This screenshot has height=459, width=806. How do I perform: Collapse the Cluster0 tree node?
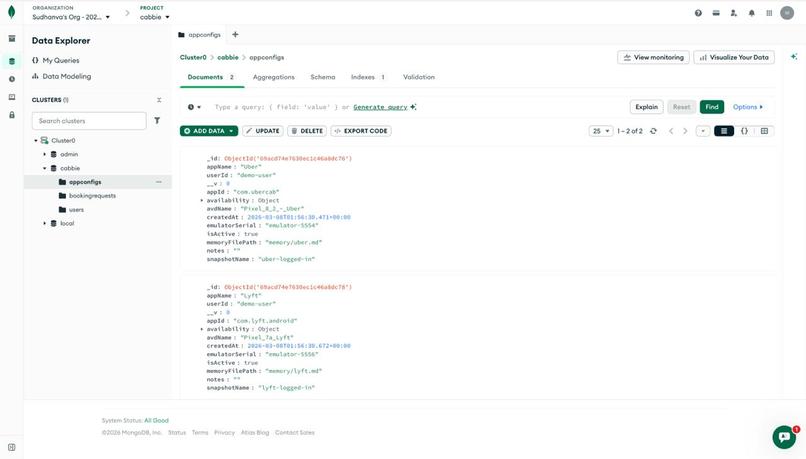(x=35, y=140)
